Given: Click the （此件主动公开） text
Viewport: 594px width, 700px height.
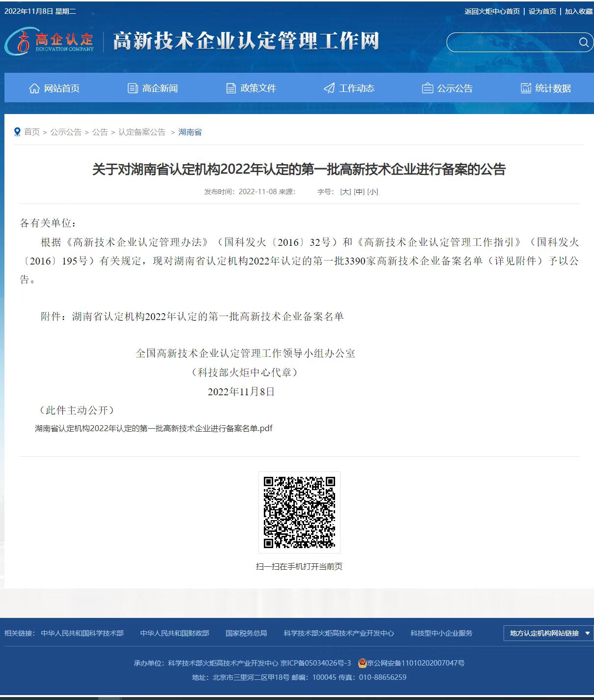Looking at the screenshot, I should click(77, 410).
